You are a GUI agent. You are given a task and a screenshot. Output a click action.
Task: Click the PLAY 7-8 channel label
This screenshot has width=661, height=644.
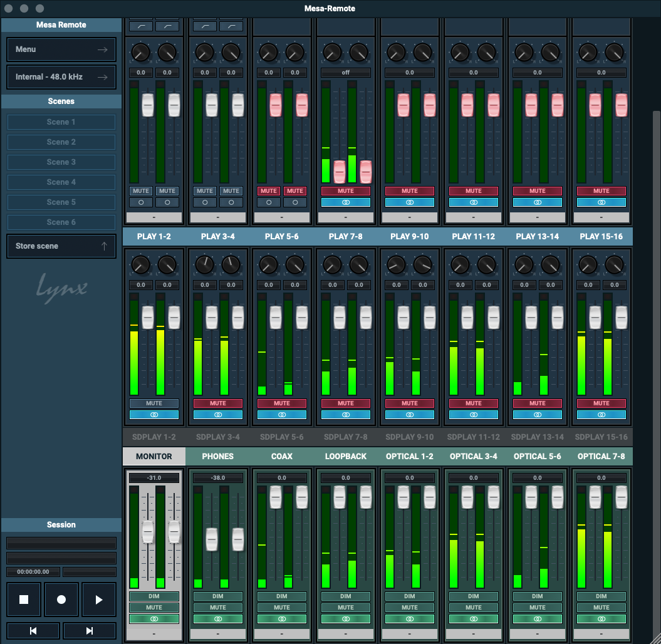click(346, 236)
